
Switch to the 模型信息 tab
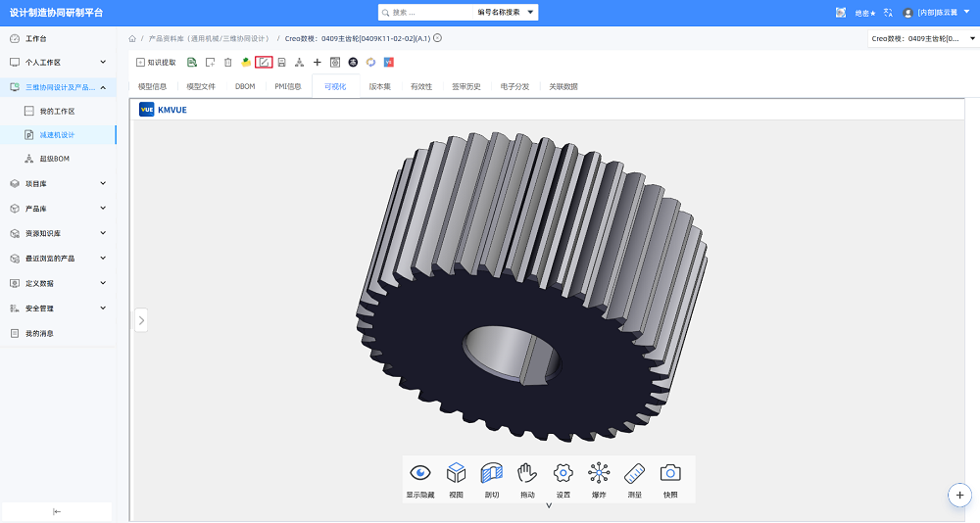coord(153,87)
